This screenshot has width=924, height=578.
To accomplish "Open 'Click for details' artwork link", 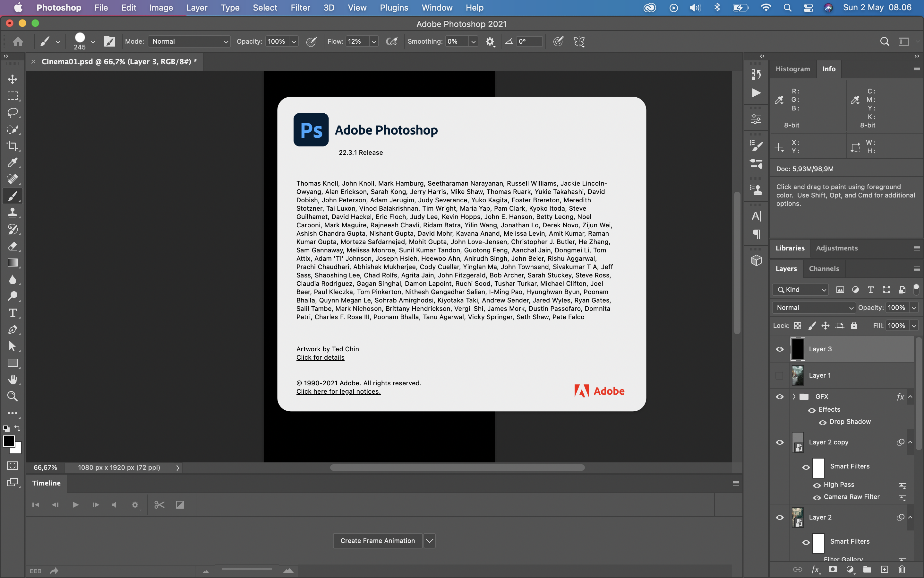I will 320,357.
